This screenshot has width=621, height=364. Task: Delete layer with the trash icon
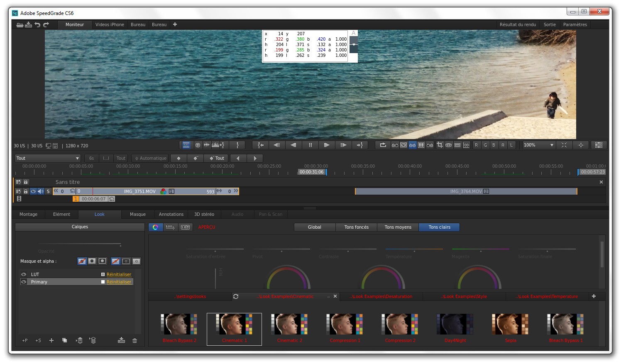pyautogui.click(x=134, y=340)
